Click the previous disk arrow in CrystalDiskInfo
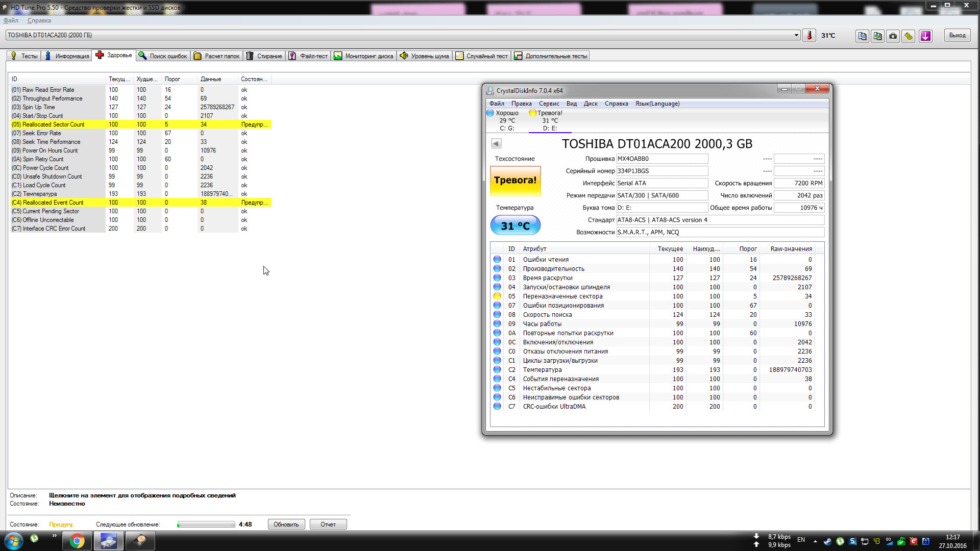Viewport: 980px width, 551px height. click(x=496, y=144)
